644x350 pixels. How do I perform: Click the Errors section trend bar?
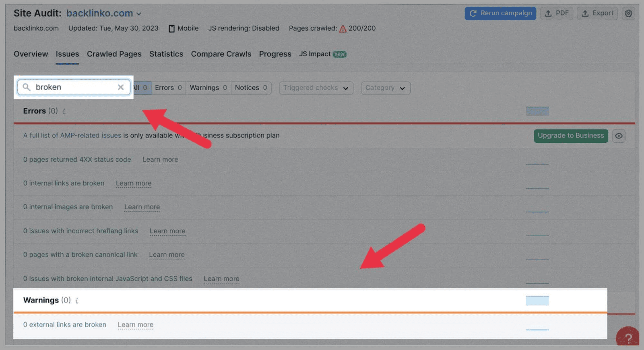tap(537, 111)
